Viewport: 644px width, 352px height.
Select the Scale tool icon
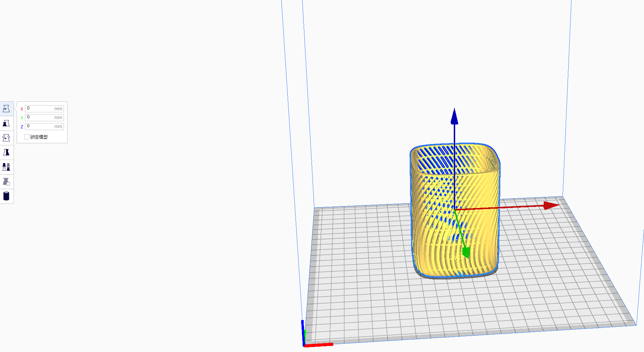point(6,123)
